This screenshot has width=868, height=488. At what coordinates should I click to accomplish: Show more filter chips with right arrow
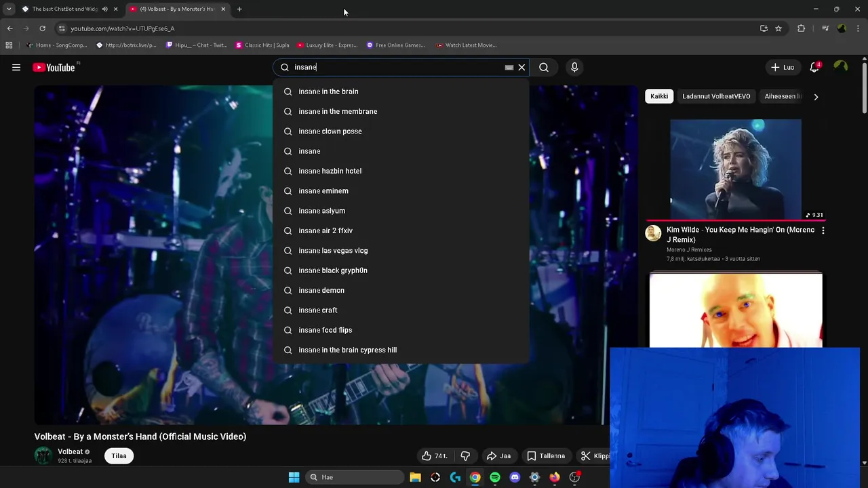pos(816,96)
